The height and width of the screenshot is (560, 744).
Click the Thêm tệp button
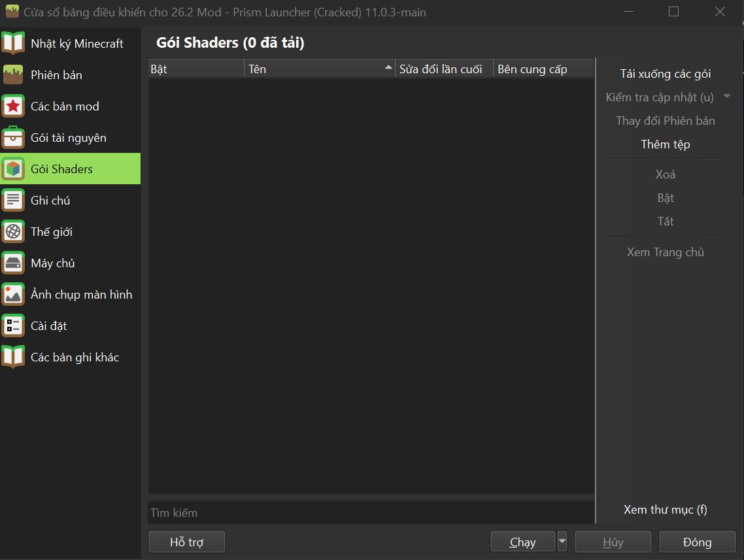coord(666,144)
